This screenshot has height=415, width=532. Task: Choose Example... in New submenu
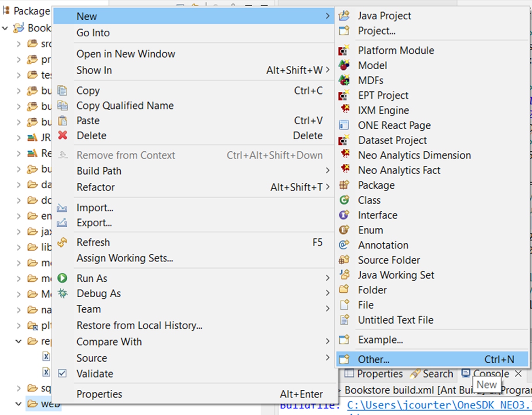click(x=432, y=340)
